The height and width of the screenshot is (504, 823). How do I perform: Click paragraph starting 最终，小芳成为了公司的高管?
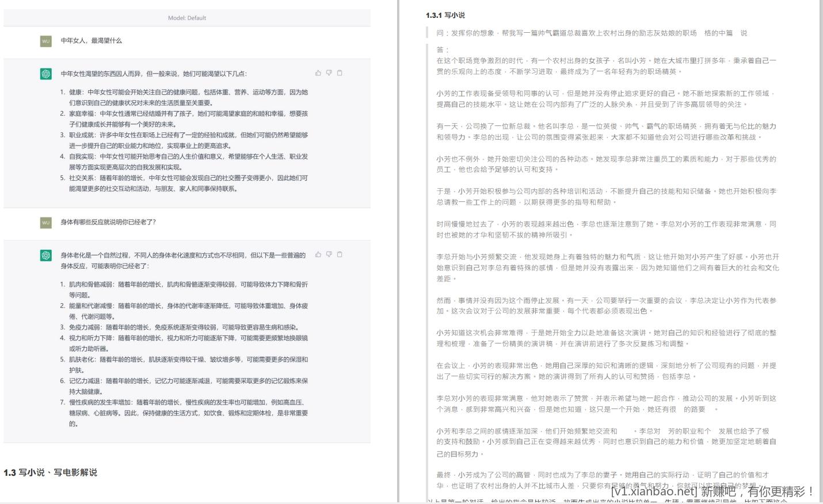tap(603, 480)
